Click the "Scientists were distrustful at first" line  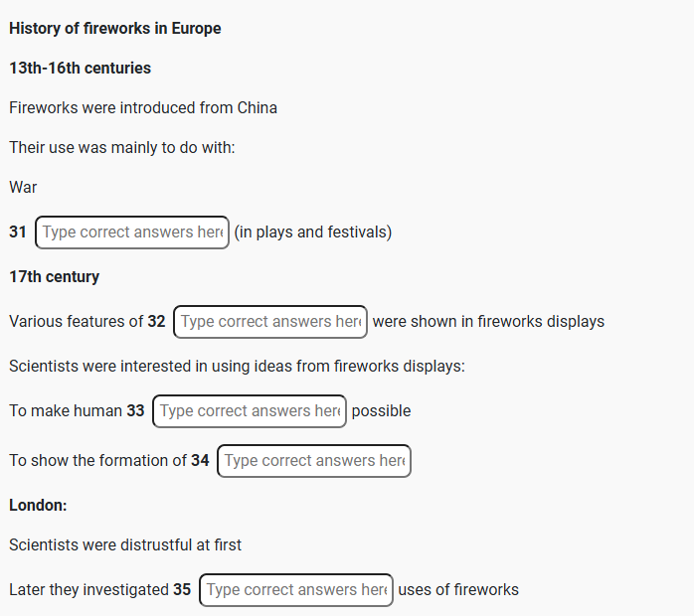(x=125, y=544)
